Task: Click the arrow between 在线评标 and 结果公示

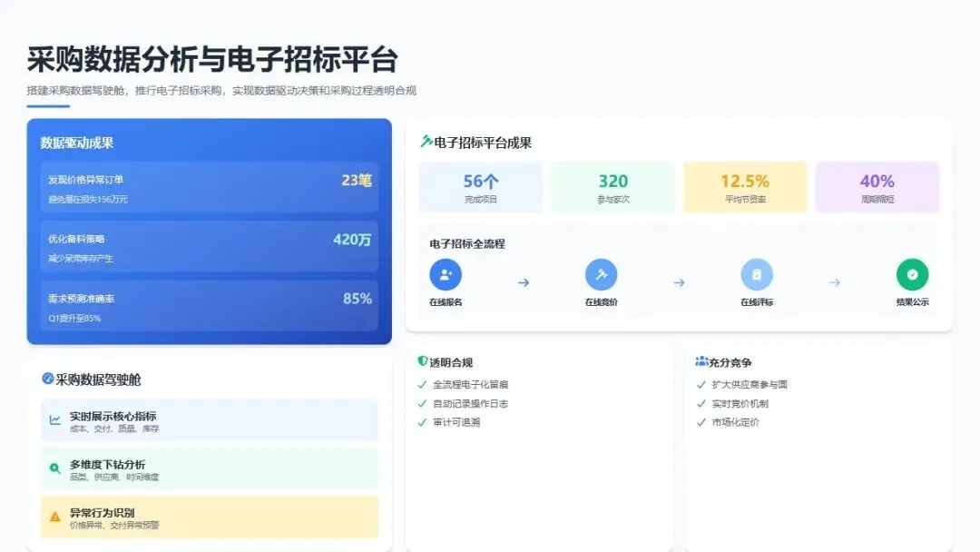Action: click(835, 282)
